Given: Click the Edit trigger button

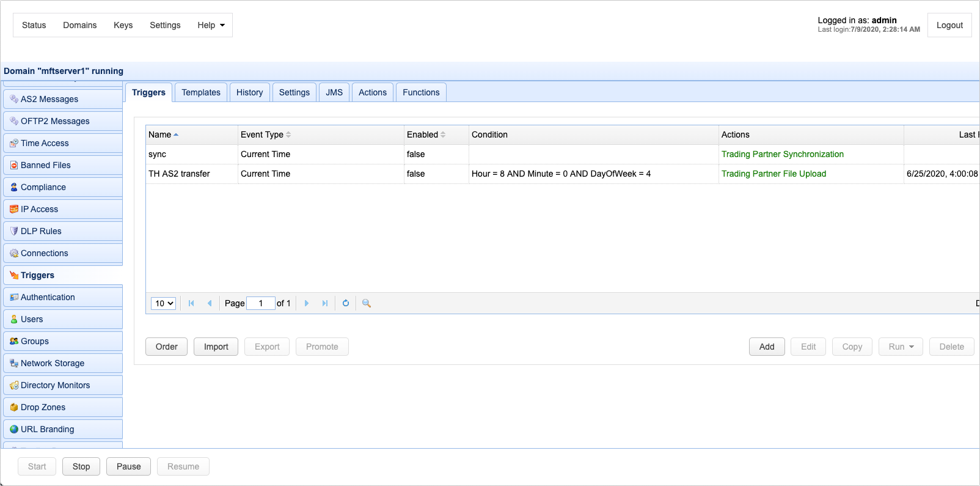Looking at the screenshot, I should click(x=808, y=347).
